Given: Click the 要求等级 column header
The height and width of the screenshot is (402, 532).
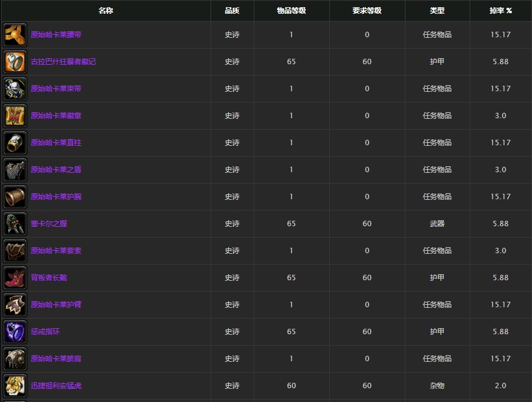Looking at the screenshot, I should [x=367, y=11].
